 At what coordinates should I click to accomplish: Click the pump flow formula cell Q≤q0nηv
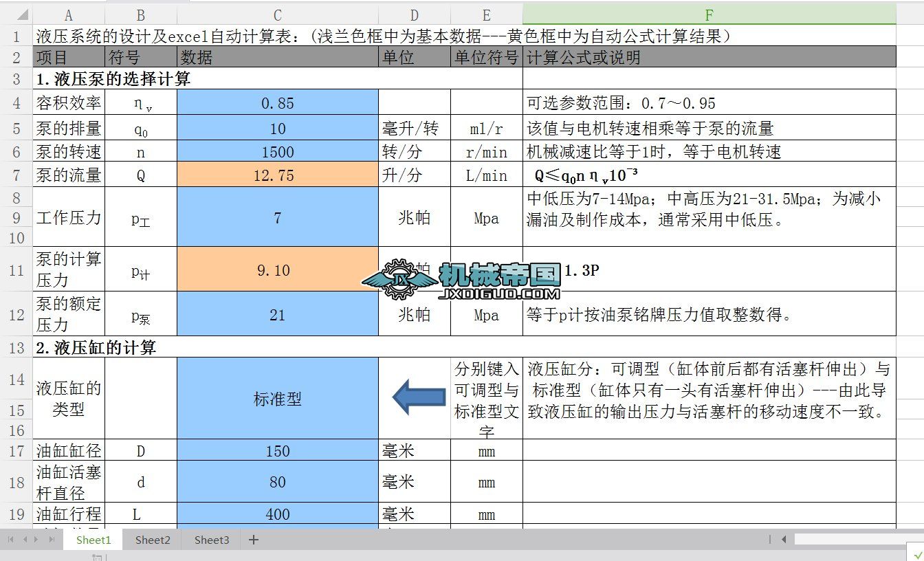point(709,175)
